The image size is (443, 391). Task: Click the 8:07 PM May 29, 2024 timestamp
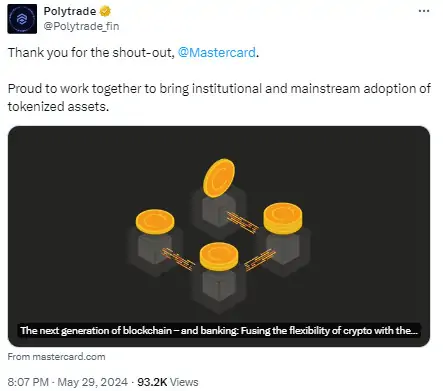pyautogui.click(x=68, y=382)
